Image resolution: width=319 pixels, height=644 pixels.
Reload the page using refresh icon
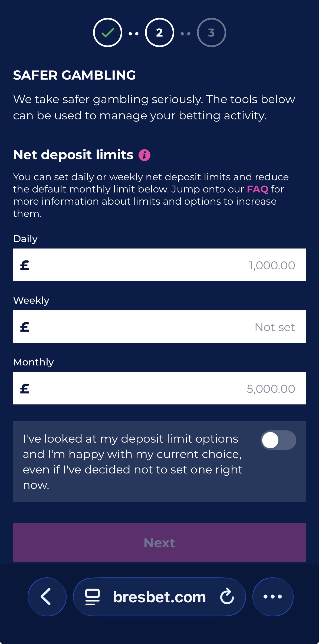coord(227,596)
